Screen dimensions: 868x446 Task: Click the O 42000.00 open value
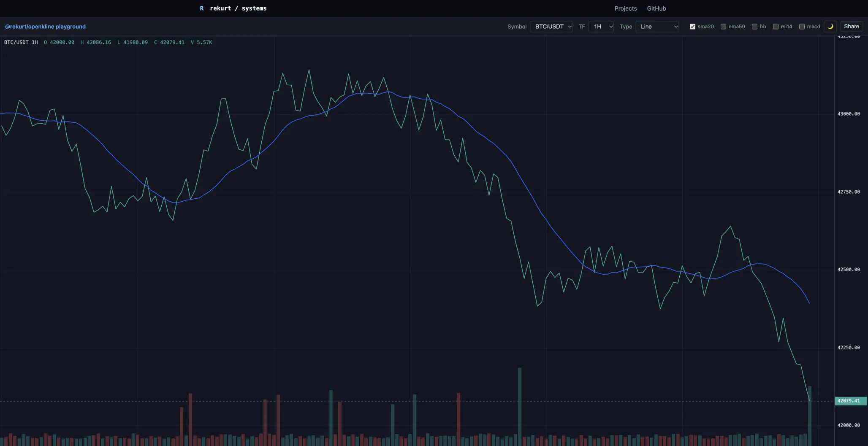59,42
